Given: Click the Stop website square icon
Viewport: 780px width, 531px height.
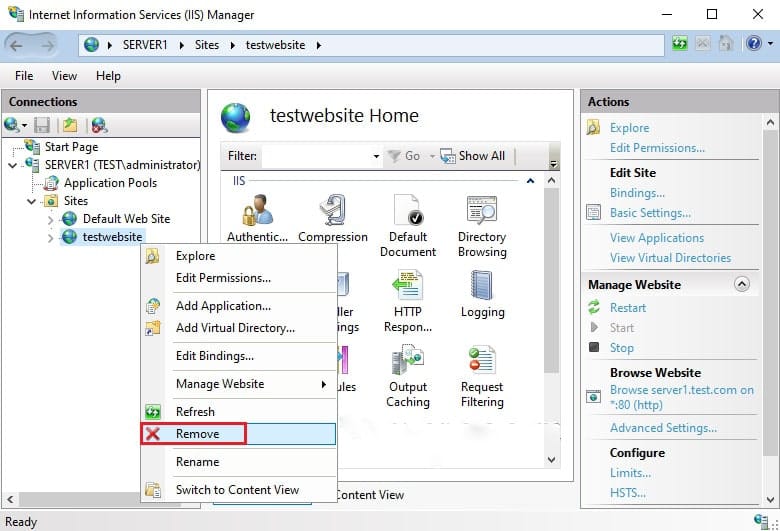Looking at the screenshot, I should point(594,347).
